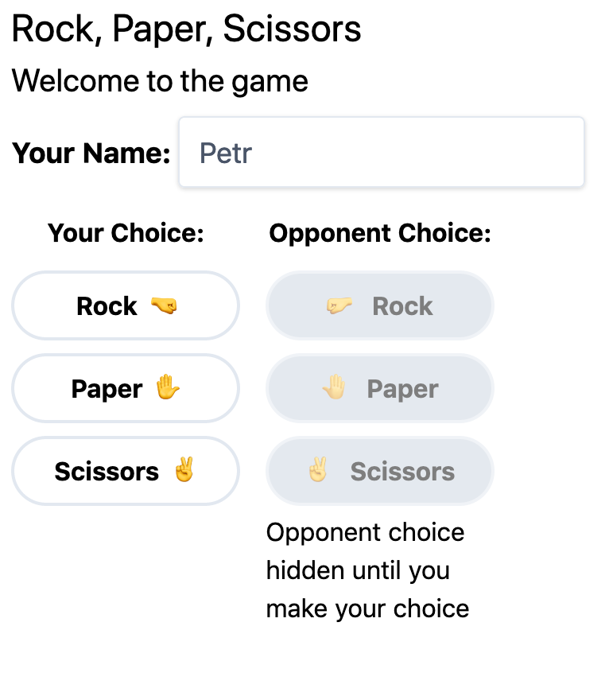The height and width of the screenshot is (700, 609).
Task: Click the faded victory emoji beside opponent Scissors
Action: pos(318,471)
